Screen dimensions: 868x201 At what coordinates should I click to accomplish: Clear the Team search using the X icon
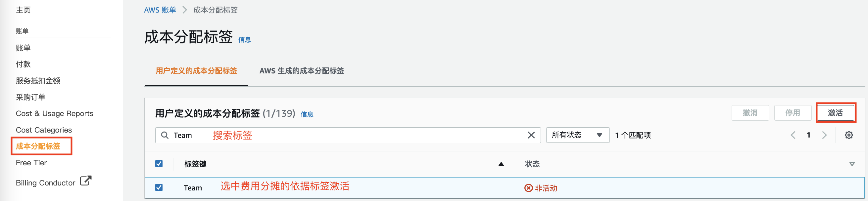click(x=531, y=135)
